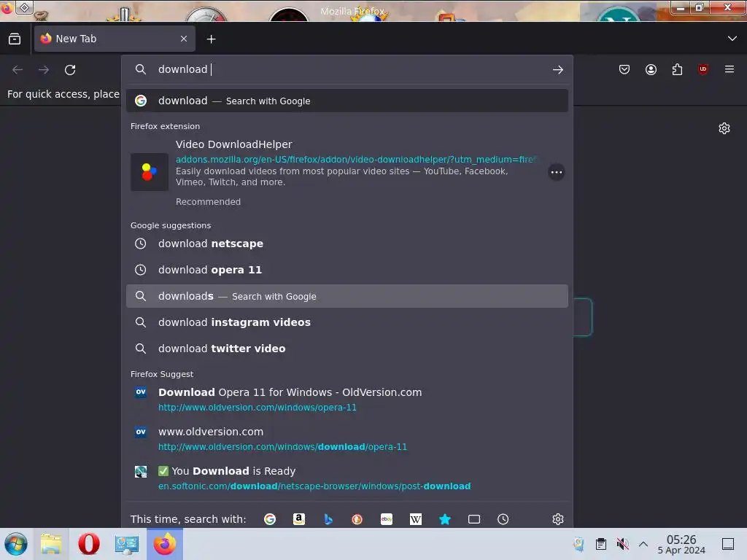Open the system settings taskbar icon
Screen dimensions: 747x560
click(x=126, y=544)
